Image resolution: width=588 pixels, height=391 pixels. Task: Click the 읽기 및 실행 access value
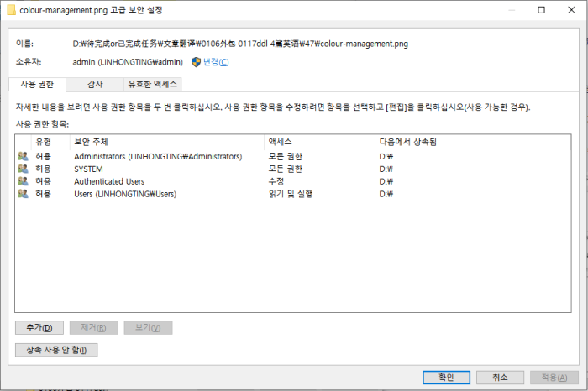pos(291,194)
